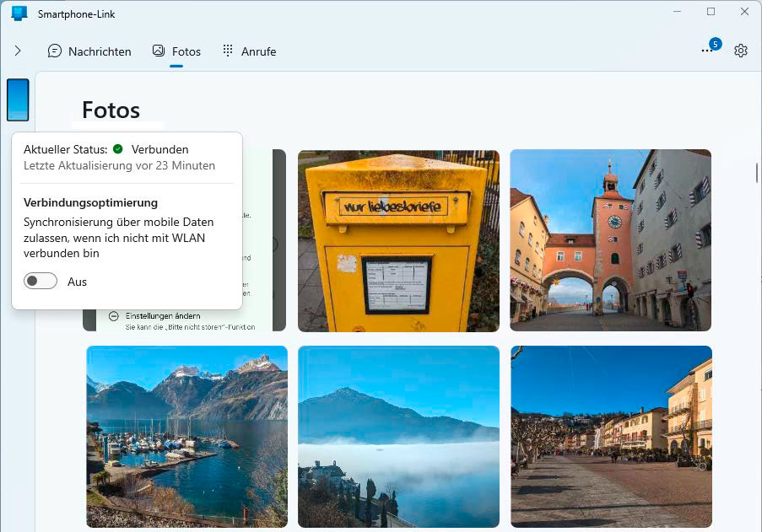The width and height of the screenshot is (762, 532).
Task: Click the Nachrichten speech bubble icon
Action: tap(54, 51)
